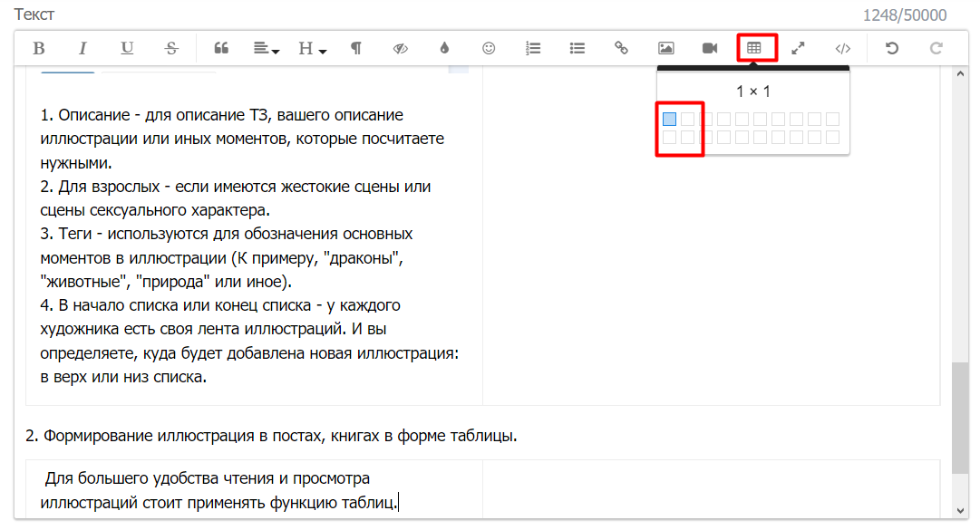The height and width of the screenshot is (530, 980).
Task: Undo the last edit
Action: click(x=892, y=49)
